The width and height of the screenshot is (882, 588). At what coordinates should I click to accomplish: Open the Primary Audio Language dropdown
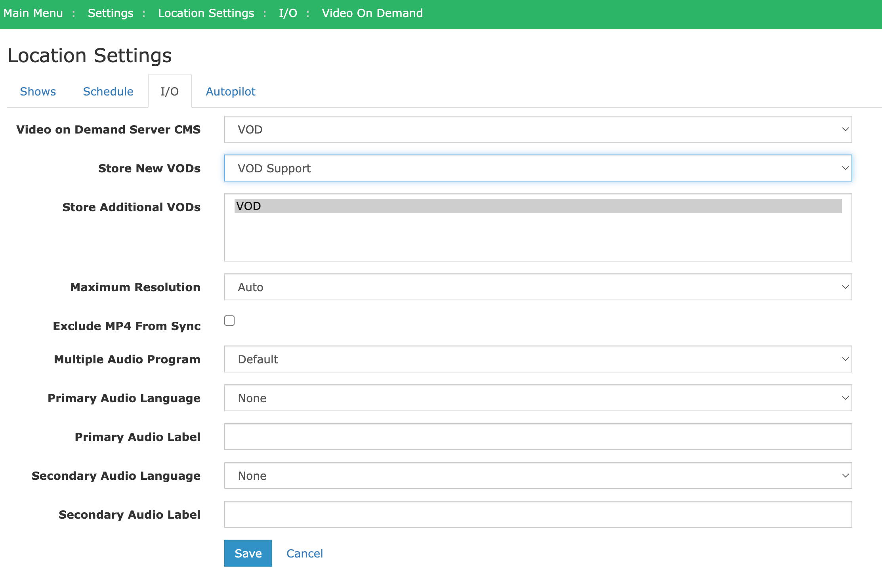[x=538, y=398]
